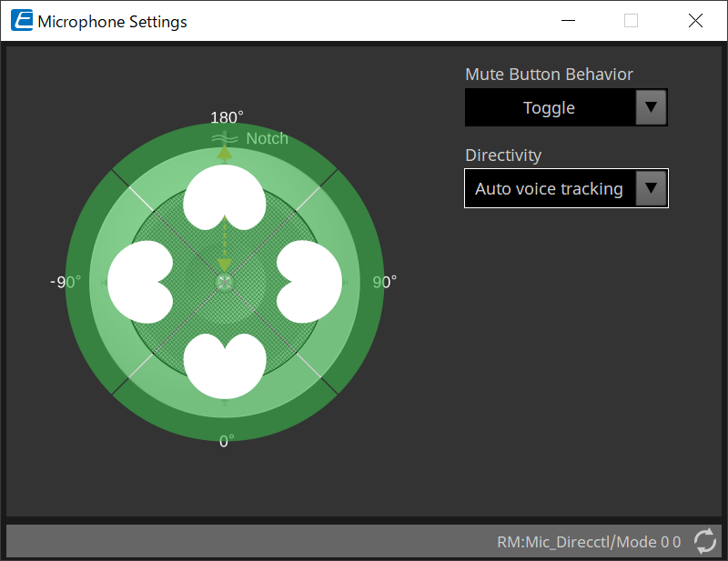Click the application logo in the title bar
Screen dimensions: 728x561
click(20, 19)
